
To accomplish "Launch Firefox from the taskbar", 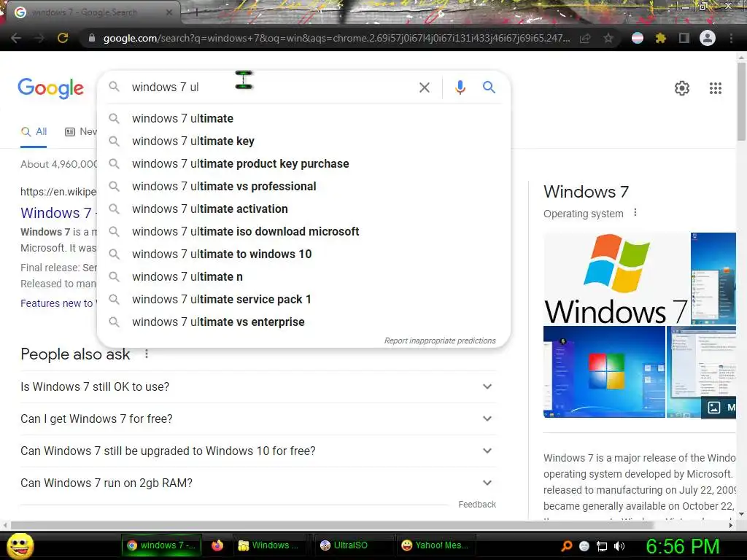I will pos(217,545).
